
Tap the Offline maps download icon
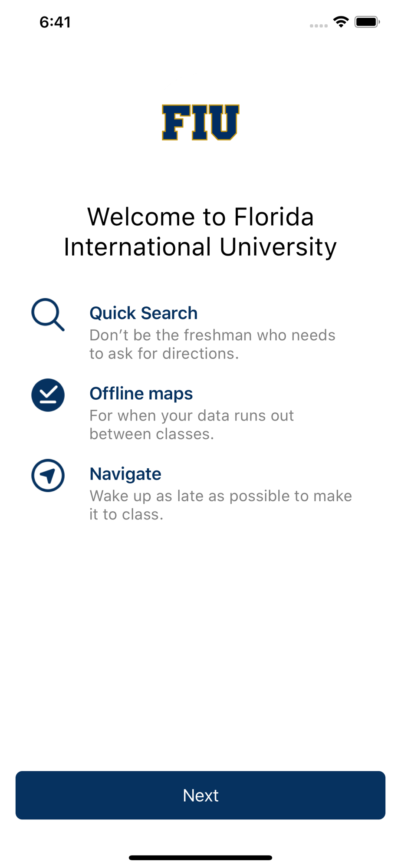click(x=48, y=395)
